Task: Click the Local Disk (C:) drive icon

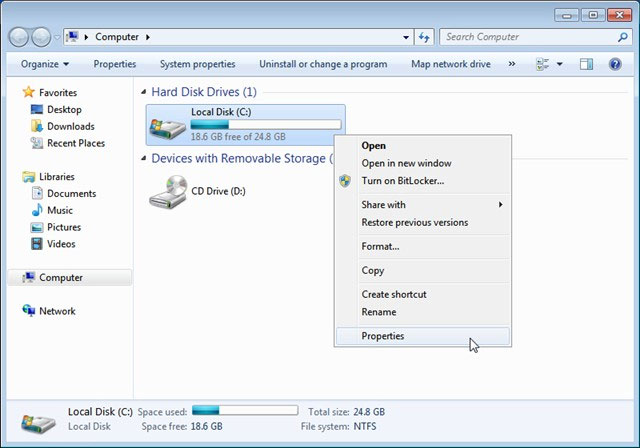Action: point(167,128)
